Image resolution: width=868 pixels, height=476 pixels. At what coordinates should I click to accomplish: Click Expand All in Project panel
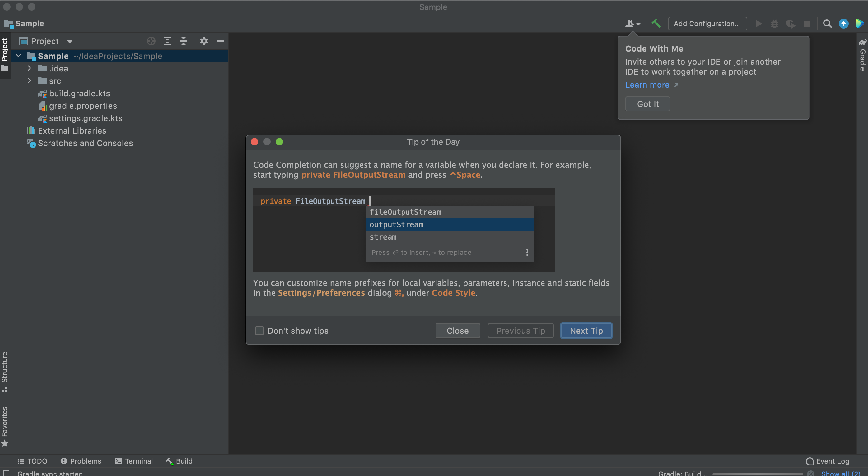167,41
